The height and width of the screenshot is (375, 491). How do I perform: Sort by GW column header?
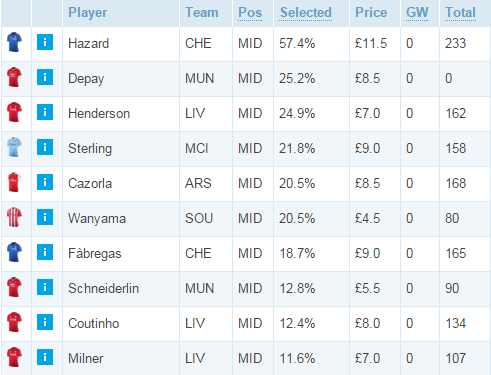pos(417,13)
